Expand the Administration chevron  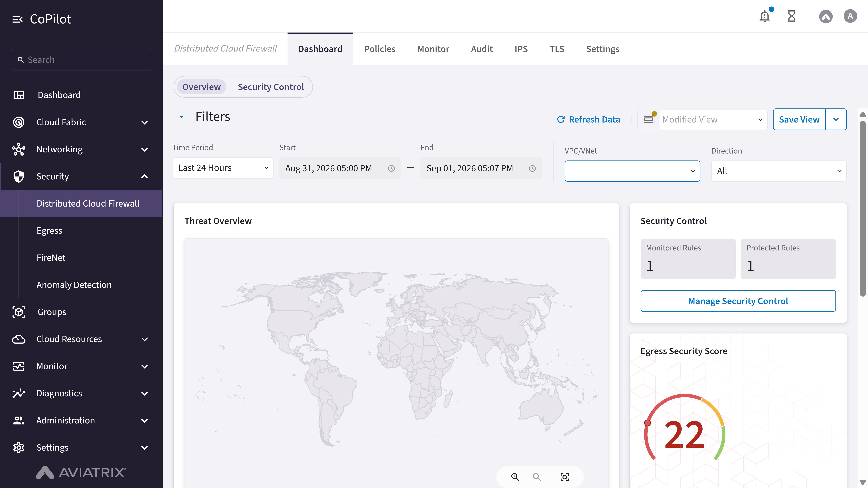pos(145,420)
